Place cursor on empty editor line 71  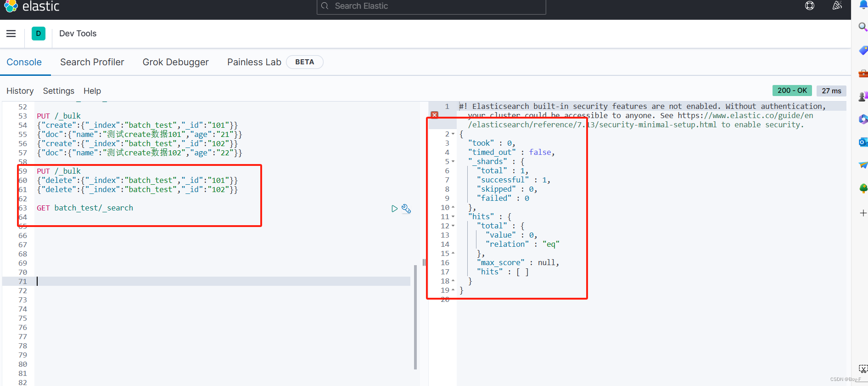point(223,281)
